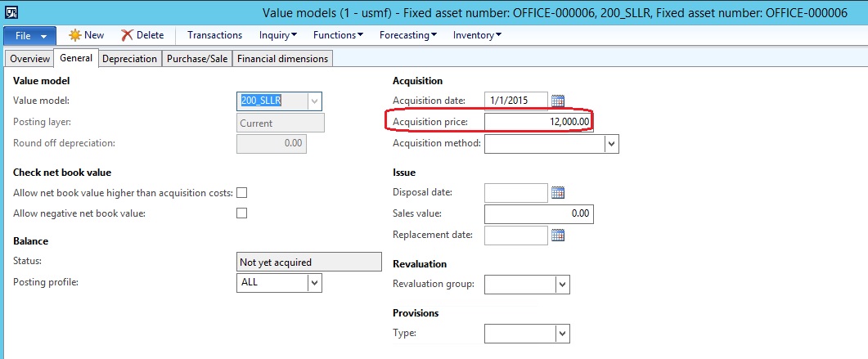Switch to the Financial dimensions tab
Viewport: 868px width, 359px height.
pos(282,59)
